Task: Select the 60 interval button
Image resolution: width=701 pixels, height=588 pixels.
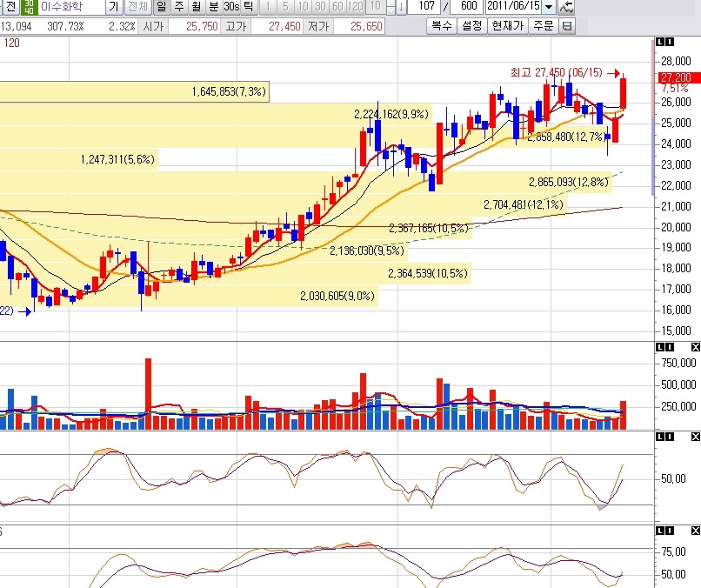Action: click(337, 7)
